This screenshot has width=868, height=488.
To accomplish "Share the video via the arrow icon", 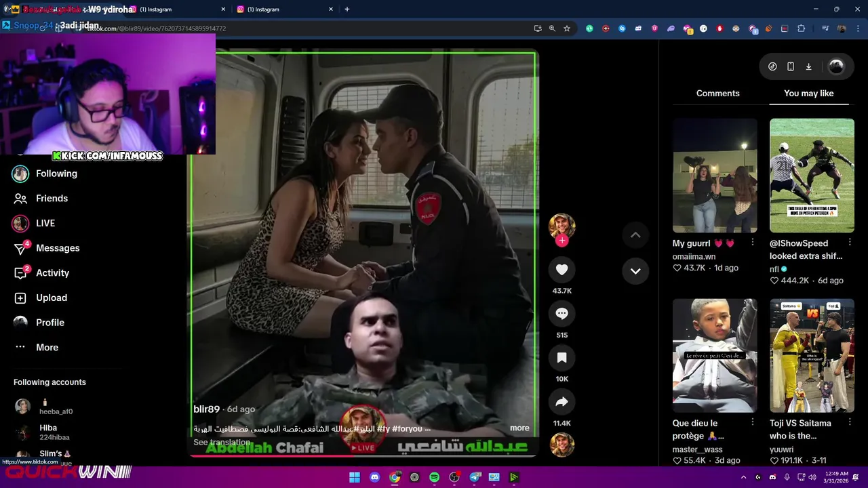I will [561, 403].
